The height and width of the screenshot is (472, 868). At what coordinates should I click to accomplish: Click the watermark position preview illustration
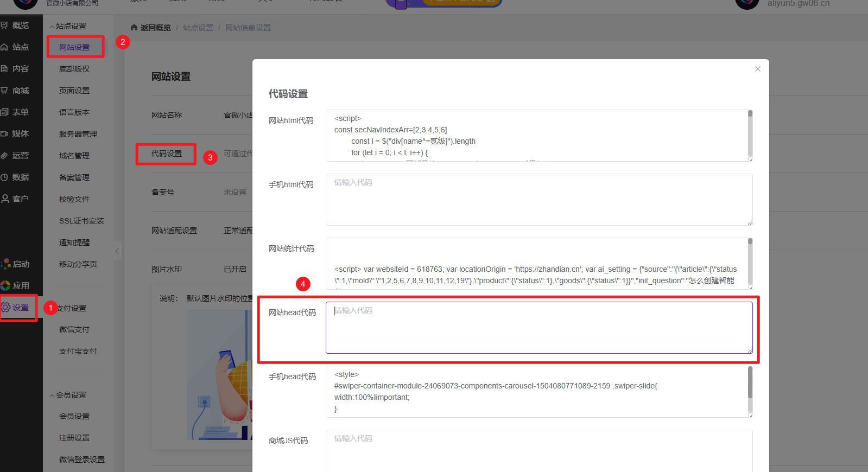click(x=219, y=374)
